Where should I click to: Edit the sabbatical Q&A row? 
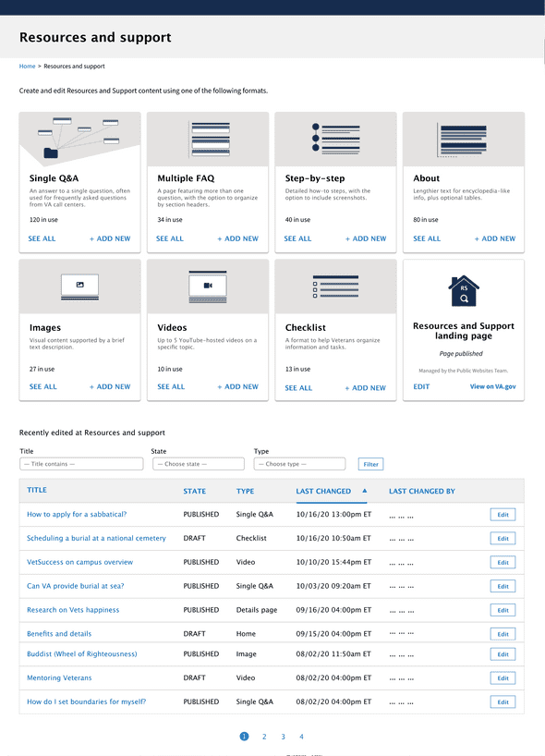503,515
